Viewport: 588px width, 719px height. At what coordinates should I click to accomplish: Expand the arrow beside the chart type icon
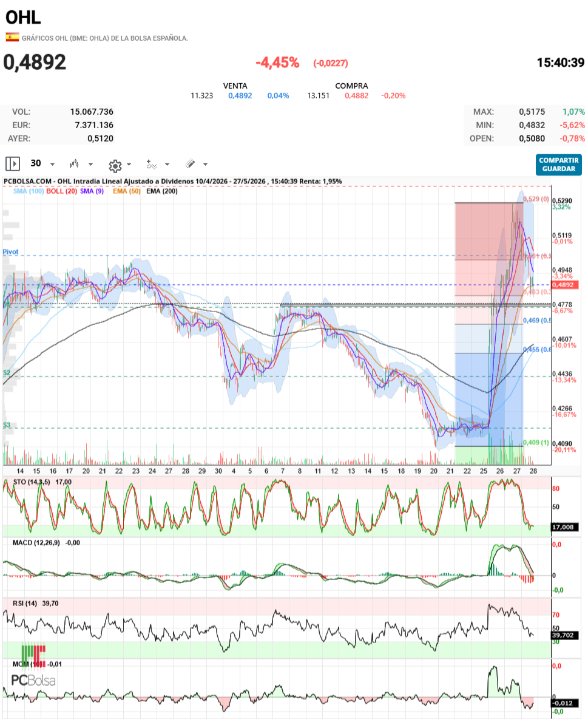pos(91,164)
